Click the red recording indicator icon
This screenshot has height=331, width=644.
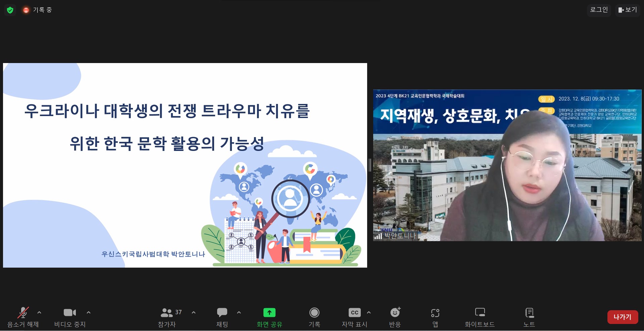[26, 10]
